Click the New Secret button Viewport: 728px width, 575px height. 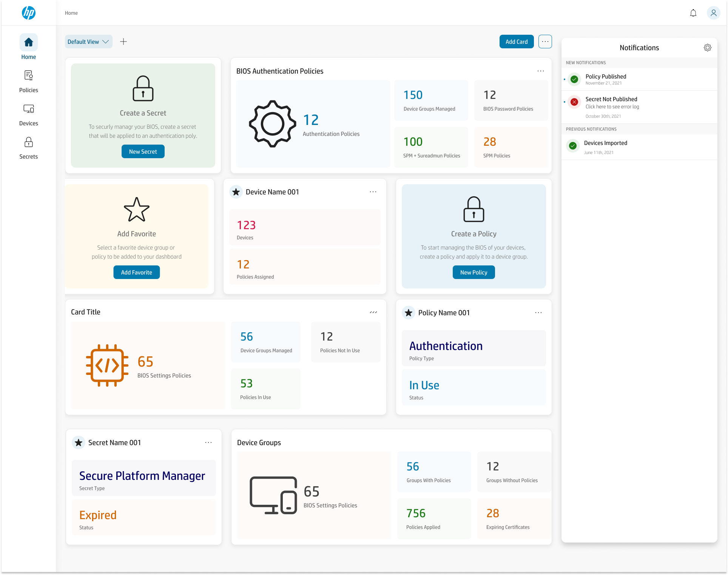143,151
